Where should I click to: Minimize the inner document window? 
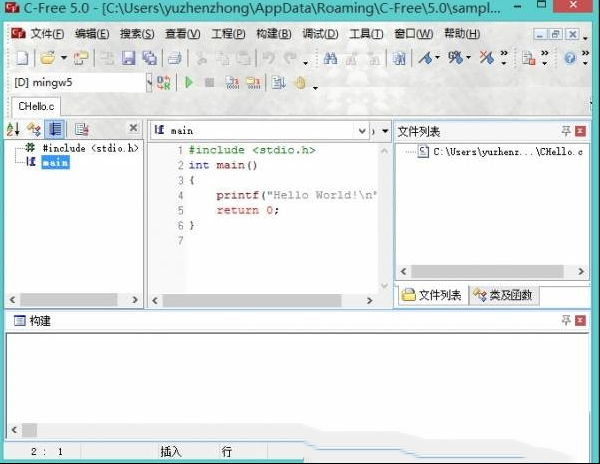coord(540,35)
